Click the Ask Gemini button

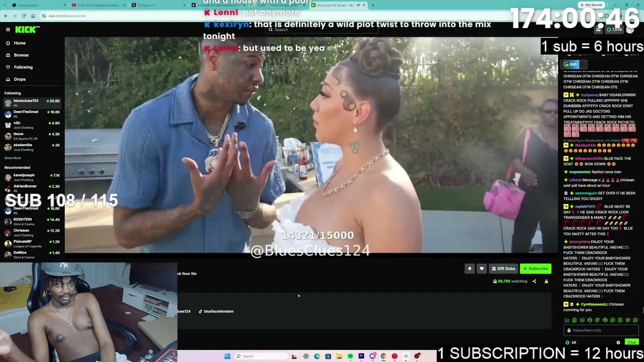point(591,5)
